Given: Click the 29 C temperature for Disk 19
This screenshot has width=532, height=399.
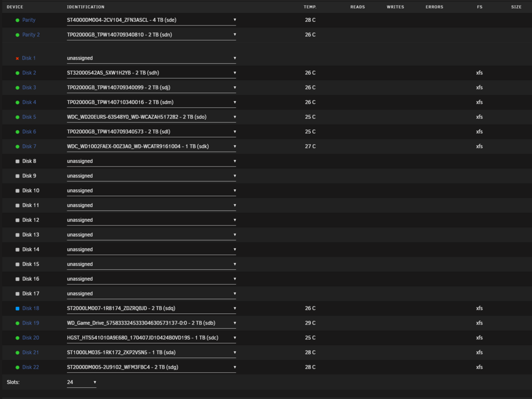Looking at the screenshot, I should (x=310, y=323).
